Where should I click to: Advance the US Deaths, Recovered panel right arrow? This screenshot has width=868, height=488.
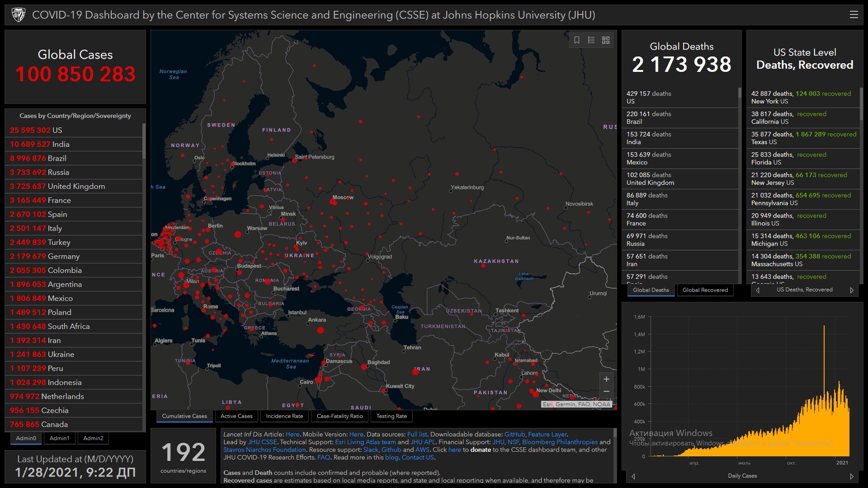851,290
